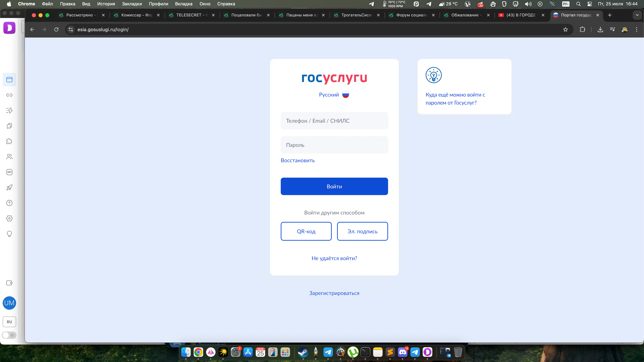Screen dimensions: 644x362
Task: Open a new tab with plus button
Action: tap(610, 15)
